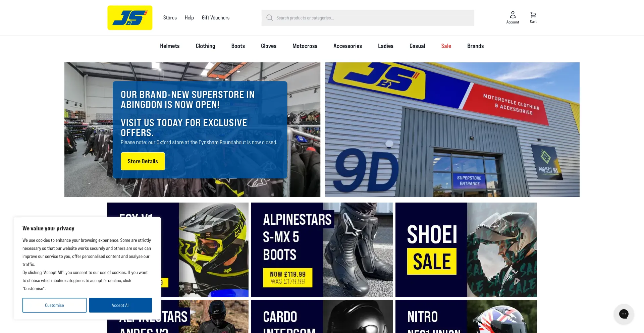
Task: Click the superstore entrance photo
Action: (x=452, y=130)
